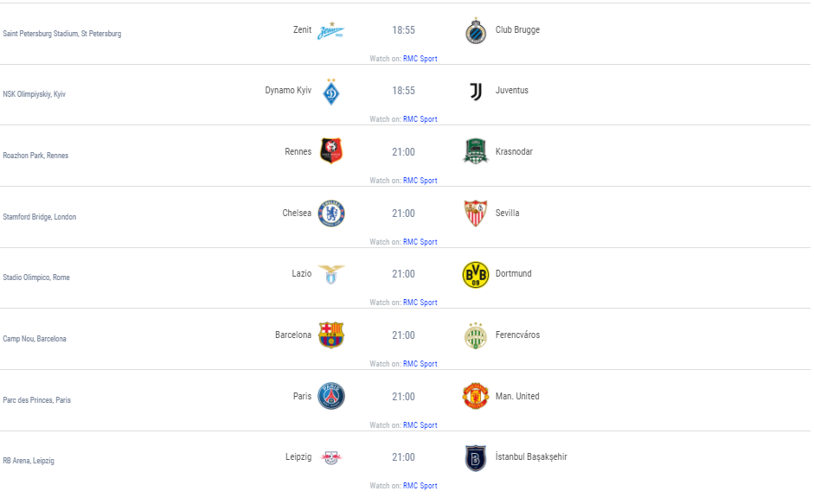Open RMC Sport link for Leipzig match

tap(420, 486)
